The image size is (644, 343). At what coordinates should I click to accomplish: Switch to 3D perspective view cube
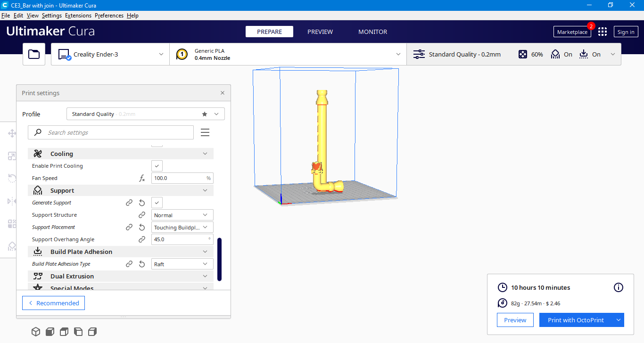(x=36, y=332)
